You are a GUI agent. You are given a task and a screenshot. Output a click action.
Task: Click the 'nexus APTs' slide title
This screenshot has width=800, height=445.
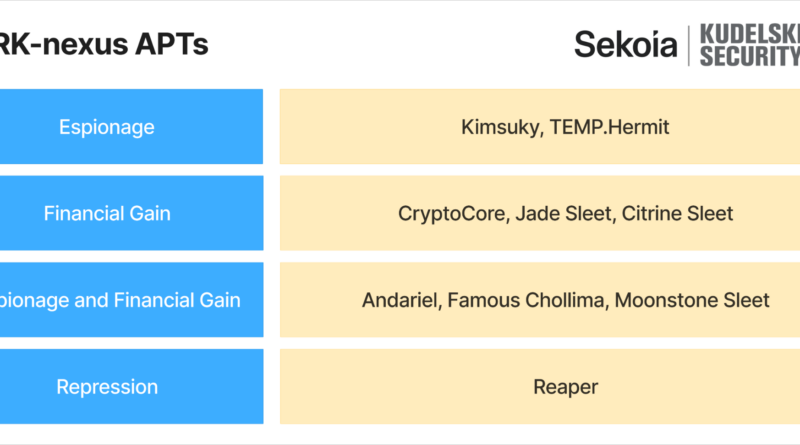(x=104, y=44)
